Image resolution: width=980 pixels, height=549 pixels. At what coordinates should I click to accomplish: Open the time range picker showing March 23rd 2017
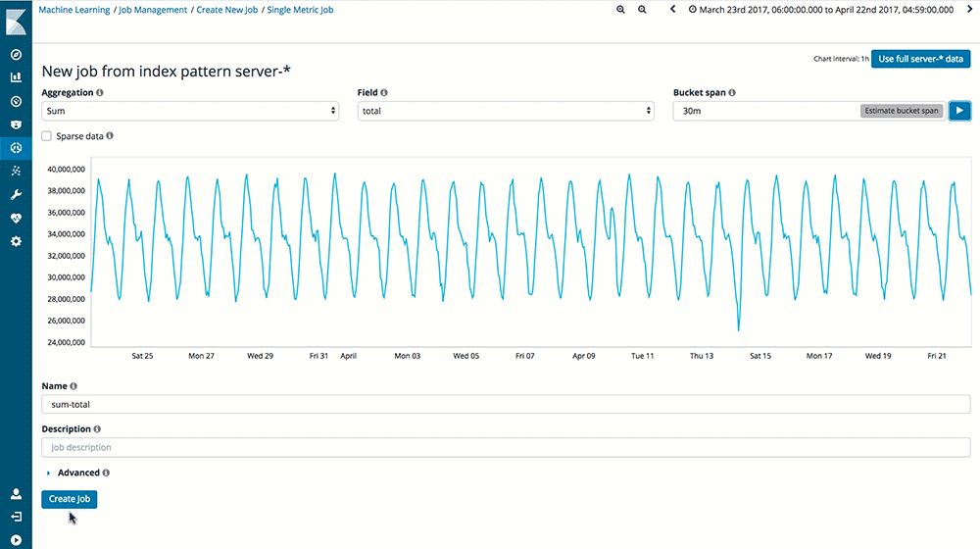pos(821,10)
